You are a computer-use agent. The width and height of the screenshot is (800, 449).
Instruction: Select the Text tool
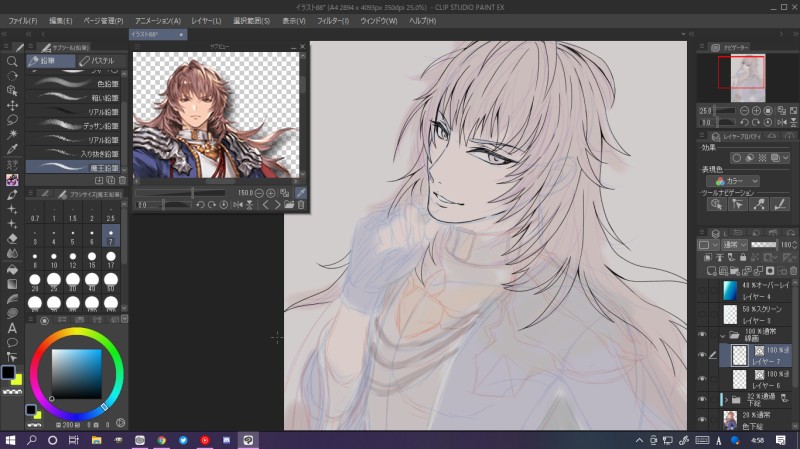pos(12,328)
